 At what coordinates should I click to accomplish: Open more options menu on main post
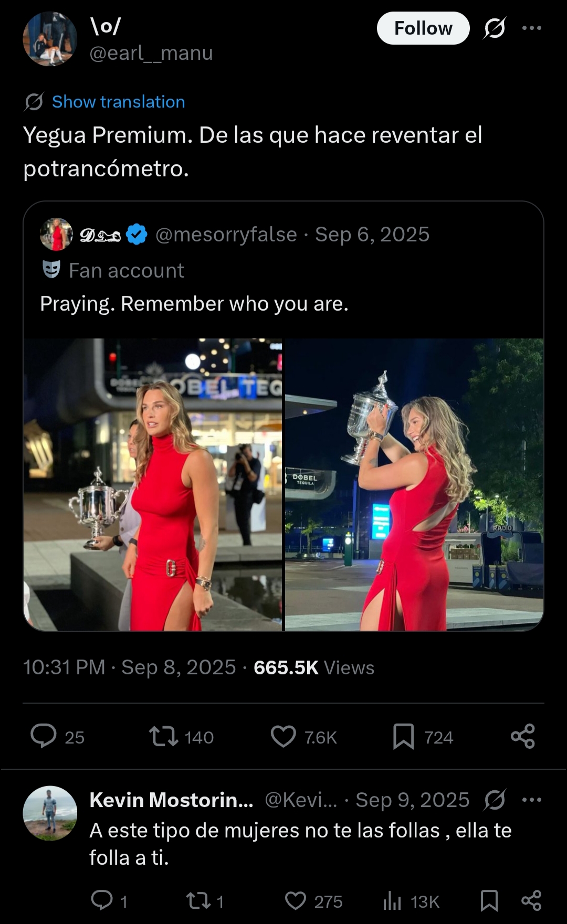[x=531, y=28]
